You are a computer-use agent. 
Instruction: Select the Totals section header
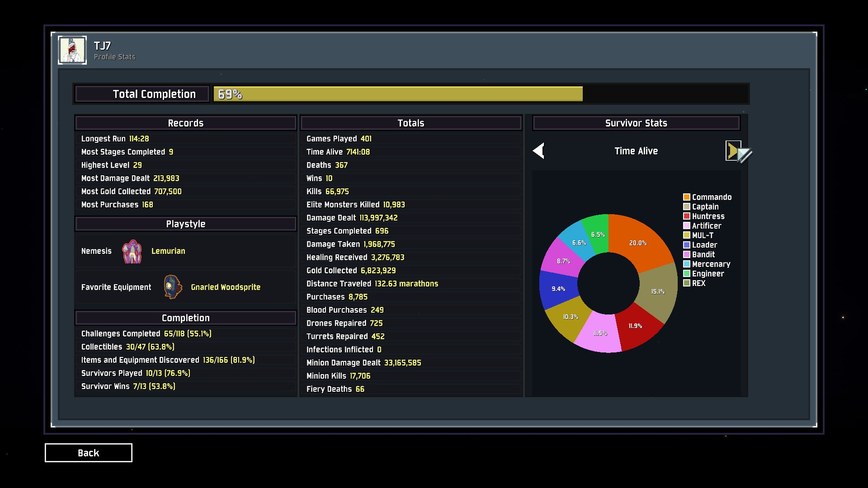[410, 123]
